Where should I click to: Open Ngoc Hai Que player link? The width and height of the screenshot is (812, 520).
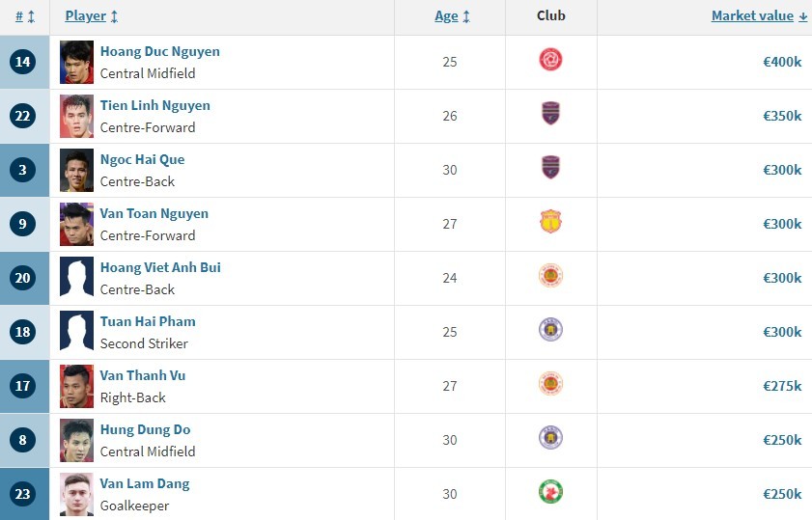(x=142, y=159)
